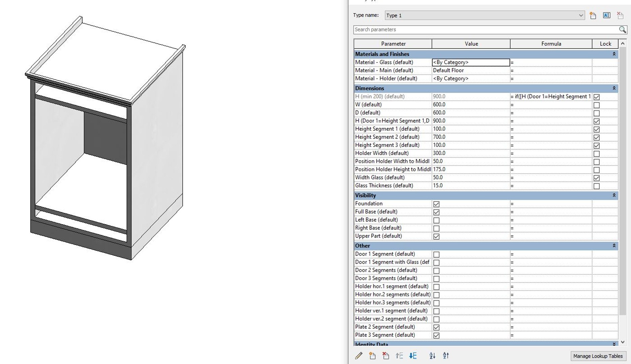
Task: Toggle the Foundation visibility checkbox
Action: click(437, 204)
